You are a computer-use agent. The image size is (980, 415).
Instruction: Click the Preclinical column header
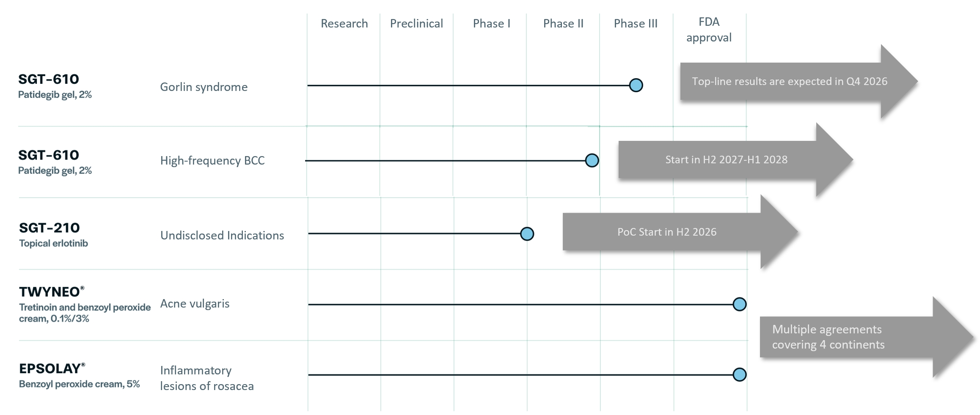(x=416, y=24)
